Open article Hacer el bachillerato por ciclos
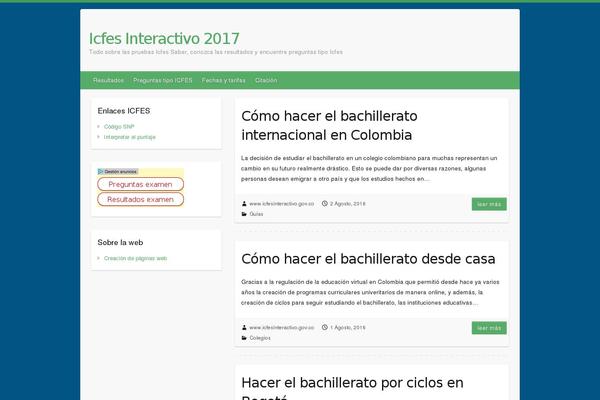The width and height of the screenshot is (600, 400). point(352,387)
